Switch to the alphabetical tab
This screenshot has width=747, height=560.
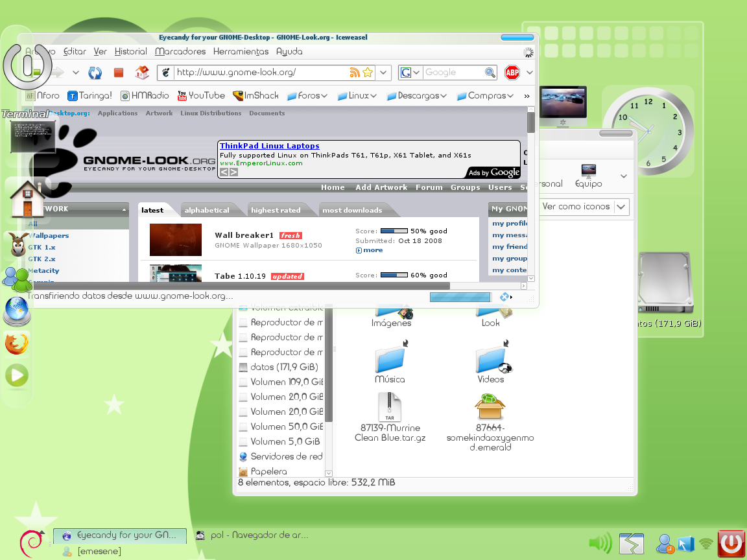coord(207,210)
